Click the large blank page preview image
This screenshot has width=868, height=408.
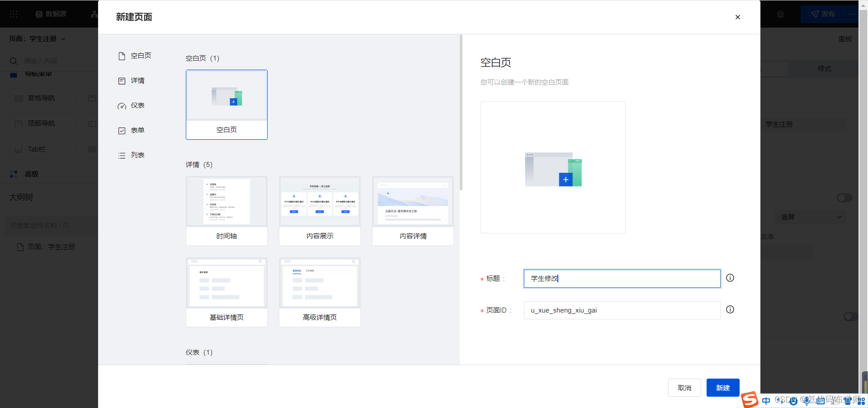pos(553,167)
